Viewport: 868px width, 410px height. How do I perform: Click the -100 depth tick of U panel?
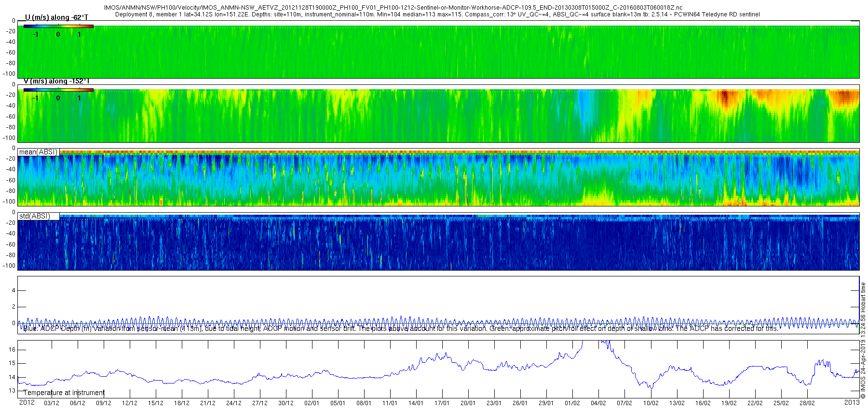point(9,74)
